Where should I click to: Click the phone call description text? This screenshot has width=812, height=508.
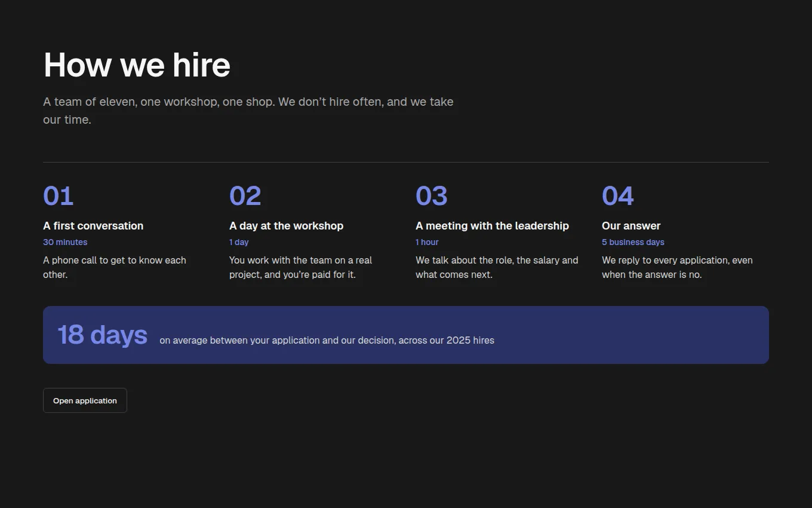coord(115,267)
